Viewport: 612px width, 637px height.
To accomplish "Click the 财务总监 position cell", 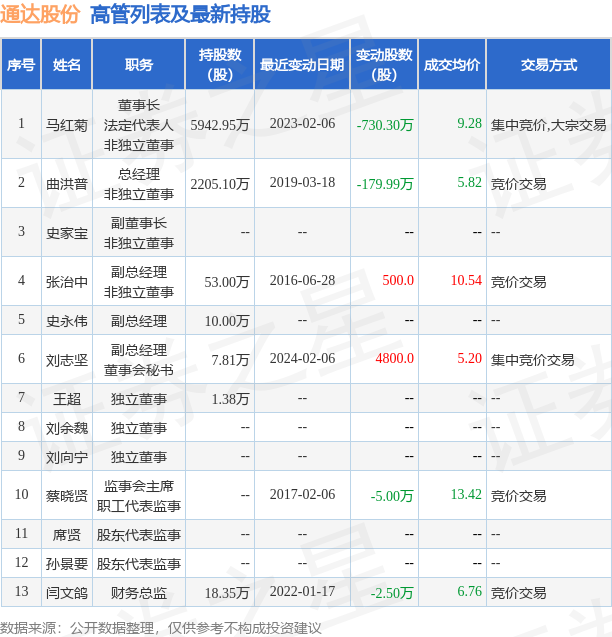I will (139, 593).
